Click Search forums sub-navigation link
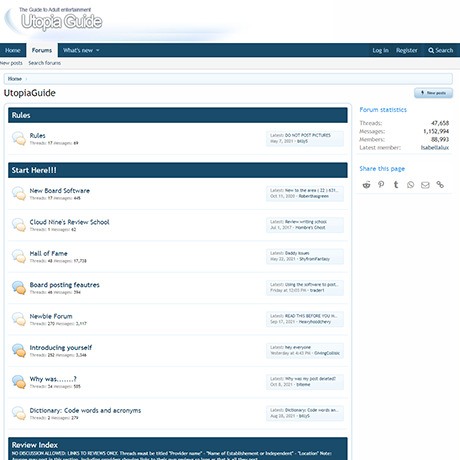460x460 pixels. pyautogui.click(x=45, y=63)
